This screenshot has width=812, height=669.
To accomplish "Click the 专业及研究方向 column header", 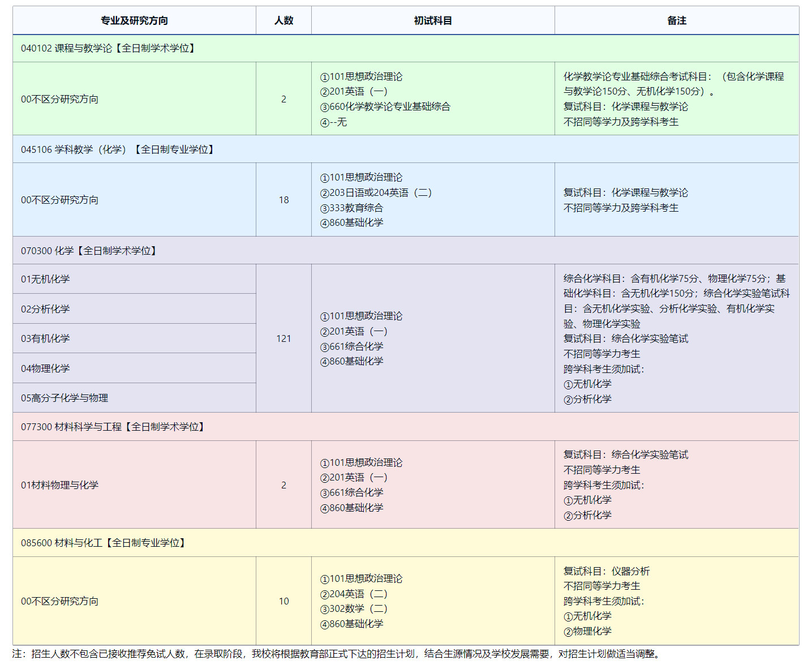I will coord(134,20).
